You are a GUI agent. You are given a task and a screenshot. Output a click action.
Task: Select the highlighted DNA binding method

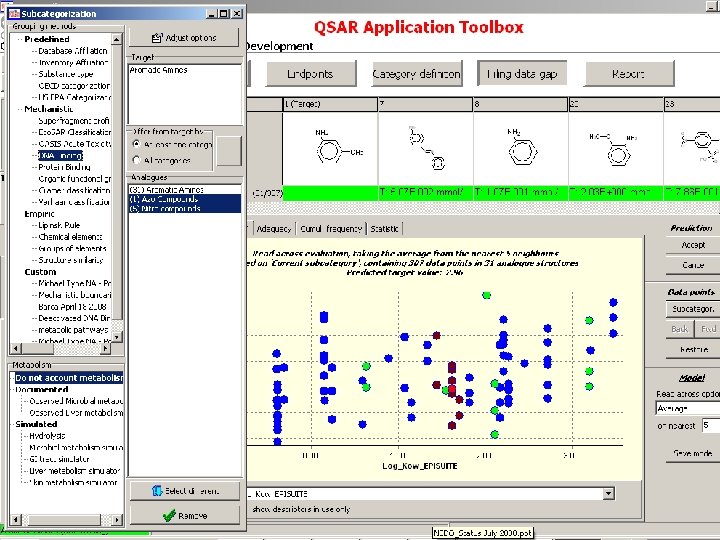[60, 156]
